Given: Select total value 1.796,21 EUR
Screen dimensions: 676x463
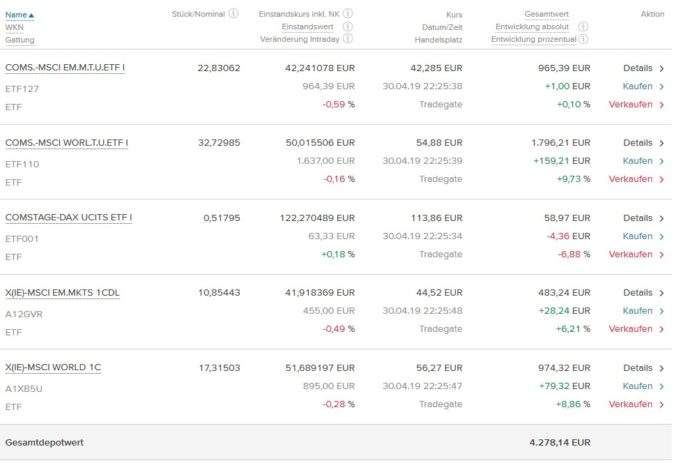Looking at the screenshot, I should [x=560, y=143].
